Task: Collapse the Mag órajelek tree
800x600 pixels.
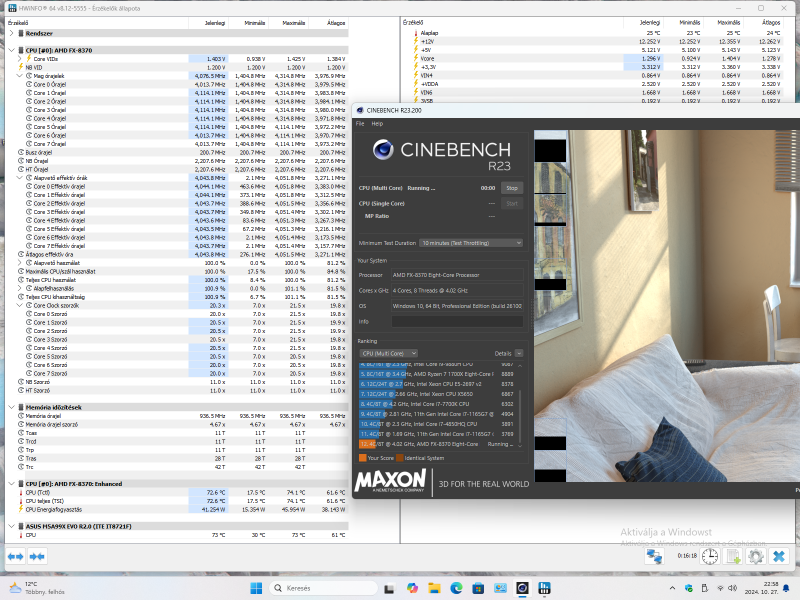Action: click(20, 76)
